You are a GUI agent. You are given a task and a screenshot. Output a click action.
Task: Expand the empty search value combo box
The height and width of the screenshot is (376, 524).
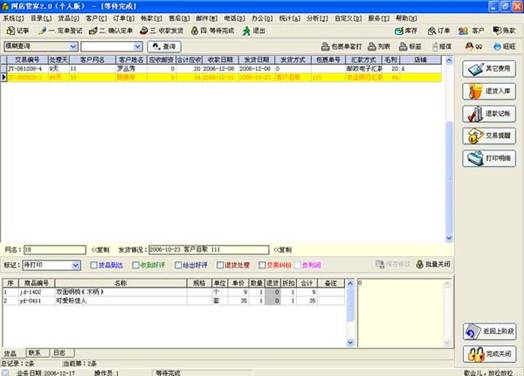coord(138,46)
